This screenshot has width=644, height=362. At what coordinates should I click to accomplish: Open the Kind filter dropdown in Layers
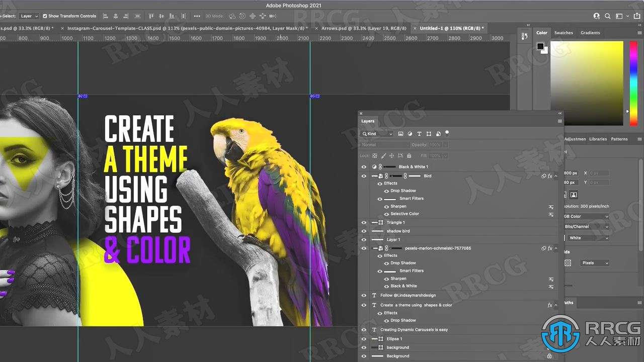pyautogui.click(x=377, y=134)
